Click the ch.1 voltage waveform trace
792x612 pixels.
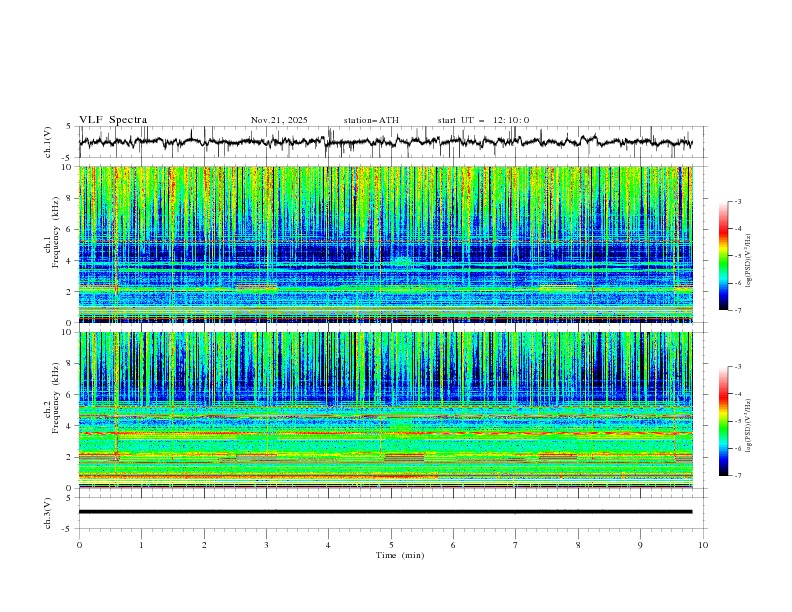click(385, 142)
